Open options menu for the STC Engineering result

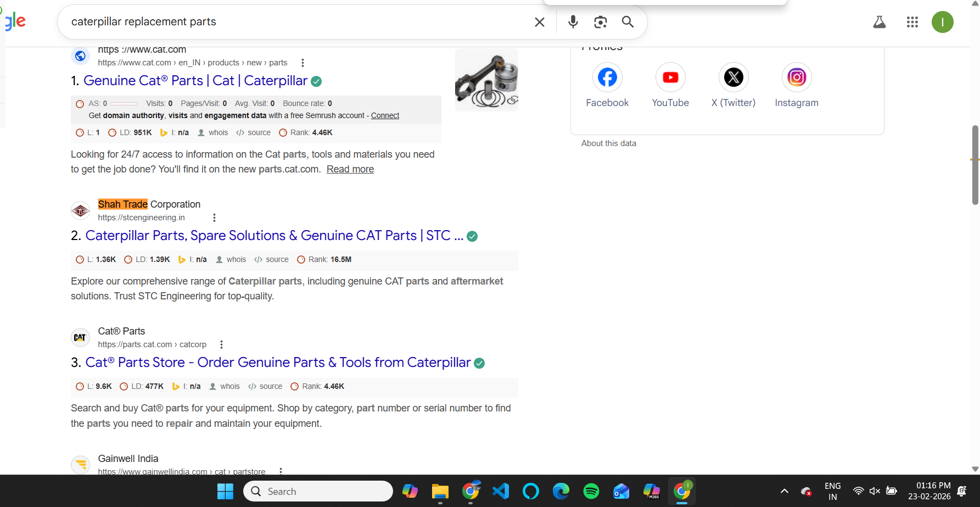tap(214, 218)
